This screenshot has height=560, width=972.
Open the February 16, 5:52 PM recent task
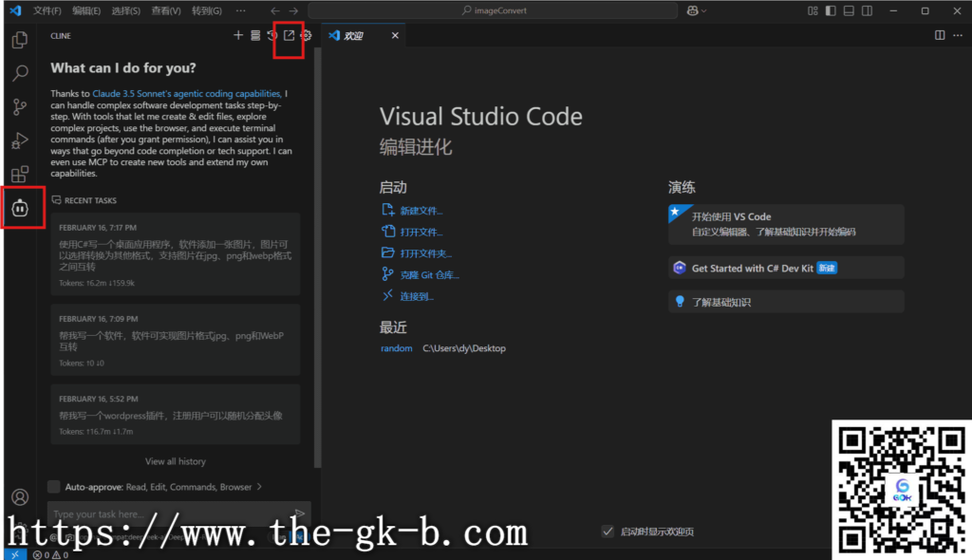click(176, 414)
